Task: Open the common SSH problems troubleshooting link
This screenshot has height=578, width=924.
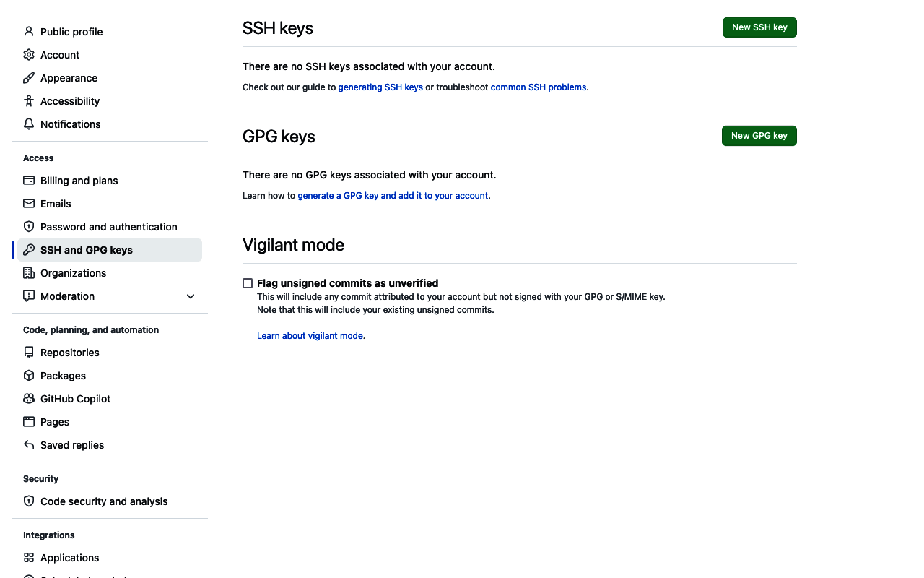Action: coord(539,87)
